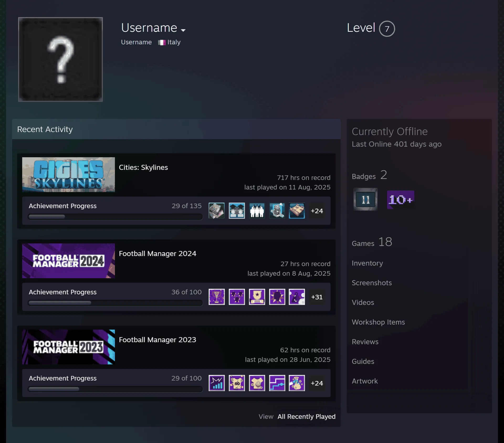Click Football Manager 2024 starburst head achievement icon
The height and width of the screenshot is (443, 504).
pyautogui.click(x=277, y=297)
